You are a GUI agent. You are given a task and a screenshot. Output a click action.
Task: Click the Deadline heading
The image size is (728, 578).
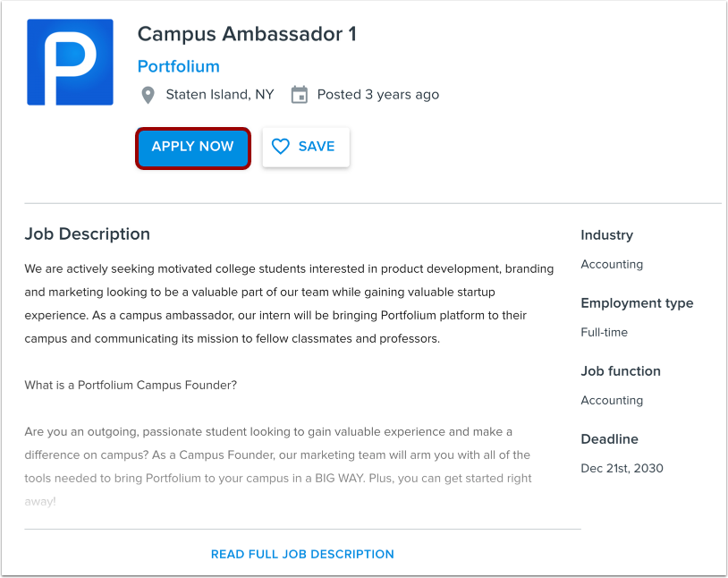point(609,439)
